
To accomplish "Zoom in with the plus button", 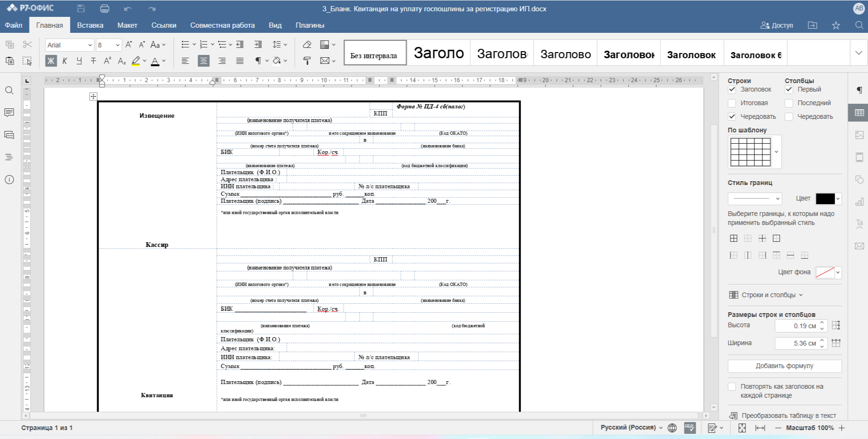I will pyautogui.click(x=842, y=428).
